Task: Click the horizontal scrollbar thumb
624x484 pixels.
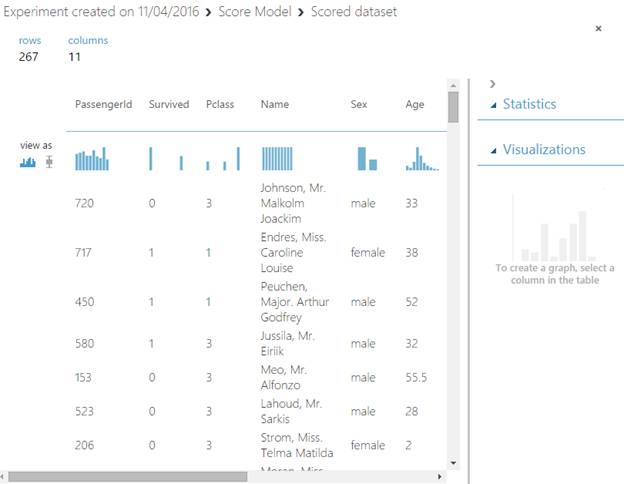Action: [x=127, y=476]
